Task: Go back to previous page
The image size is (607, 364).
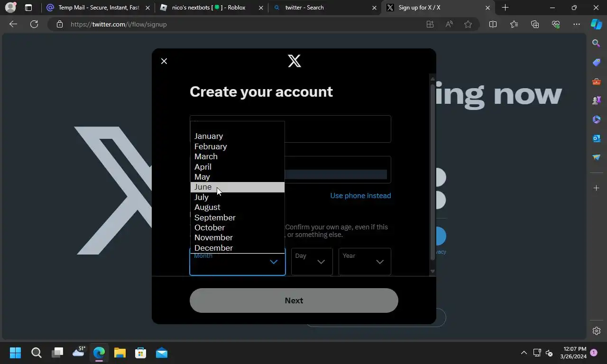Action: coord(13,24)
